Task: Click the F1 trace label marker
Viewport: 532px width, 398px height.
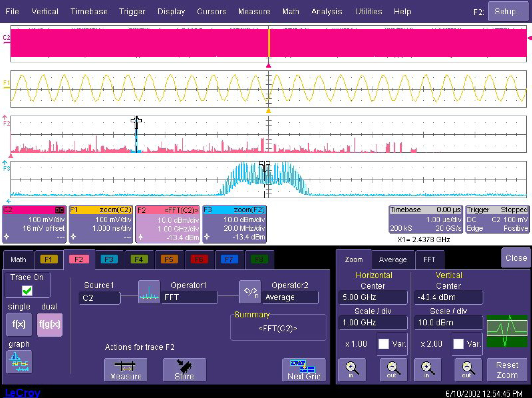Action: coord(6,84)
